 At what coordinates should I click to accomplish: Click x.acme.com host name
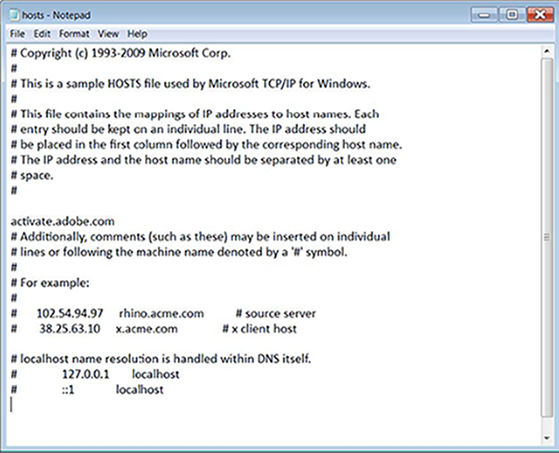[x=147, y=329]
